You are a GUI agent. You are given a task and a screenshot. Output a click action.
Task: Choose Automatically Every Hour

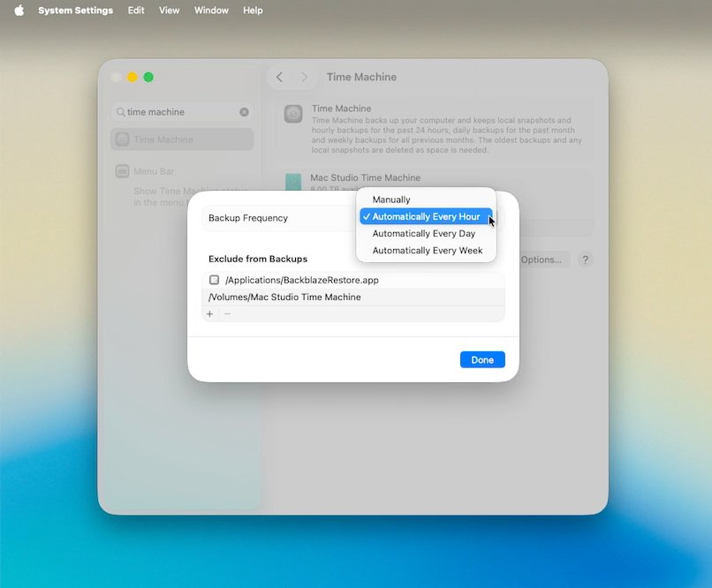[426, 216]
